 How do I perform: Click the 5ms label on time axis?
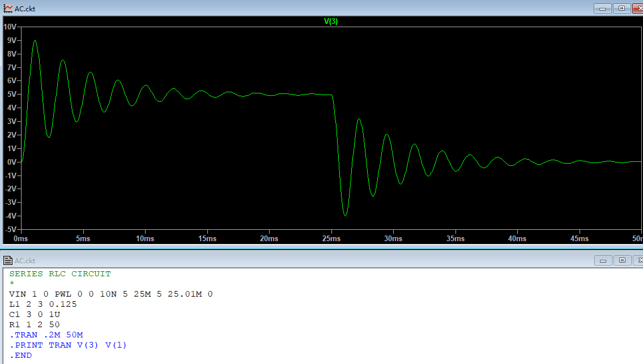tap(83, 238)
